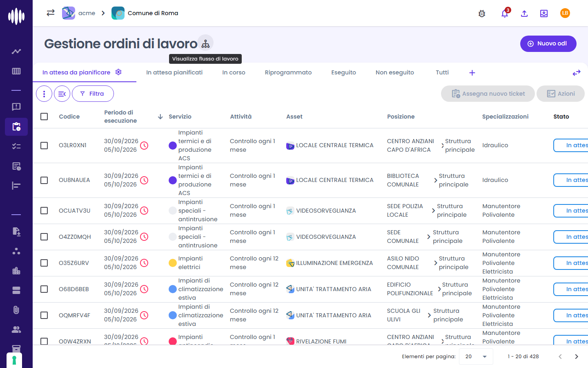Expand the position chevron for SEDE POLIZIA LOCALE
Screen dimensions: 588x368
click(433, 211)
